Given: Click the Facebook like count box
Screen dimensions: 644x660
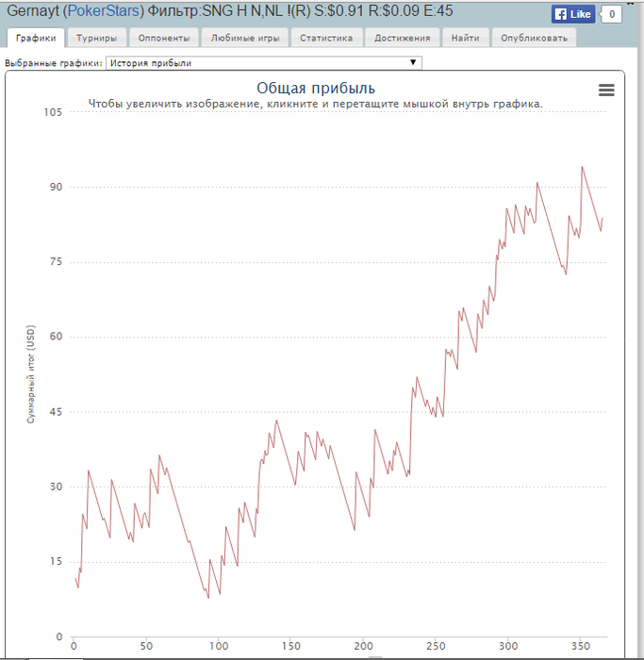Looking at the screenshot, I should [x=612, y=14].
